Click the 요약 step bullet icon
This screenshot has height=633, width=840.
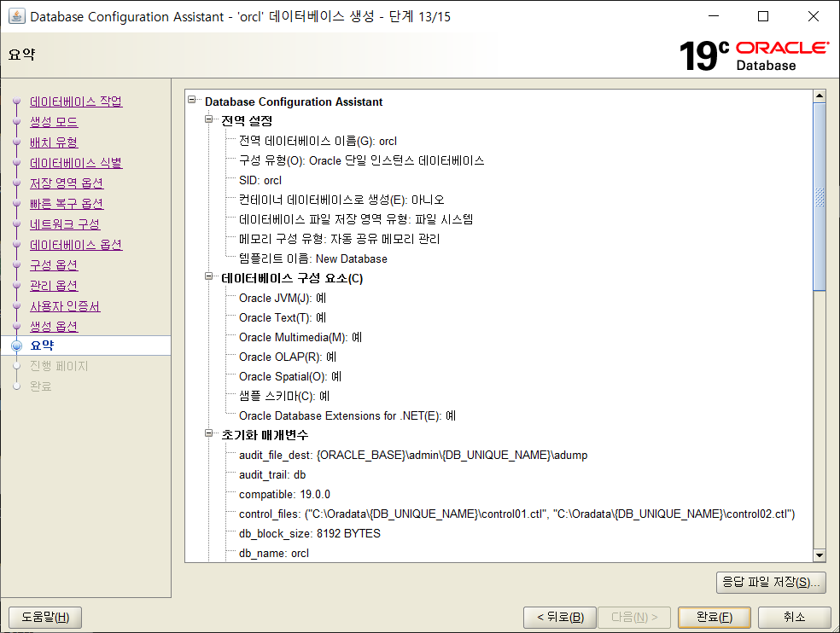point(16,346)
